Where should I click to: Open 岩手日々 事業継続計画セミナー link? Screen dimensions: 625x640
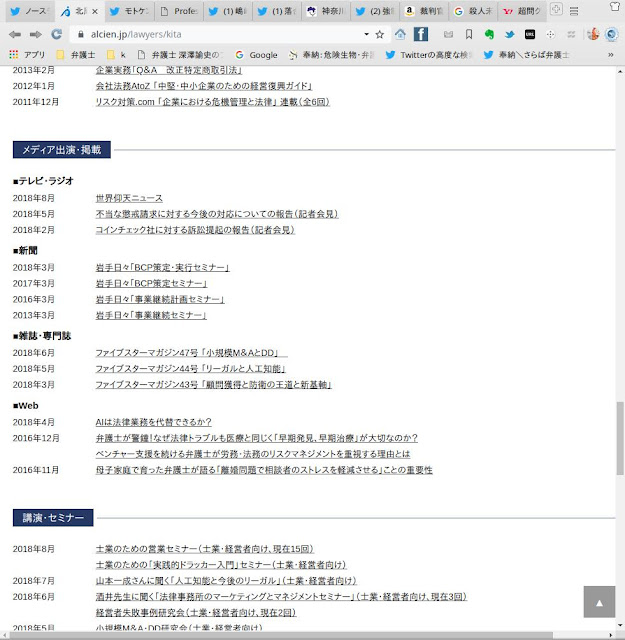coord(160,300)
